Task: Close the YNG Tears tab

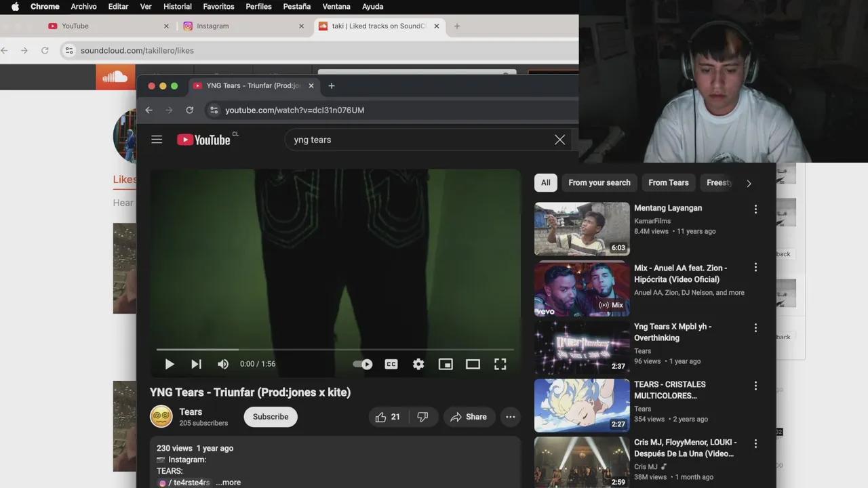Action: 311,85
